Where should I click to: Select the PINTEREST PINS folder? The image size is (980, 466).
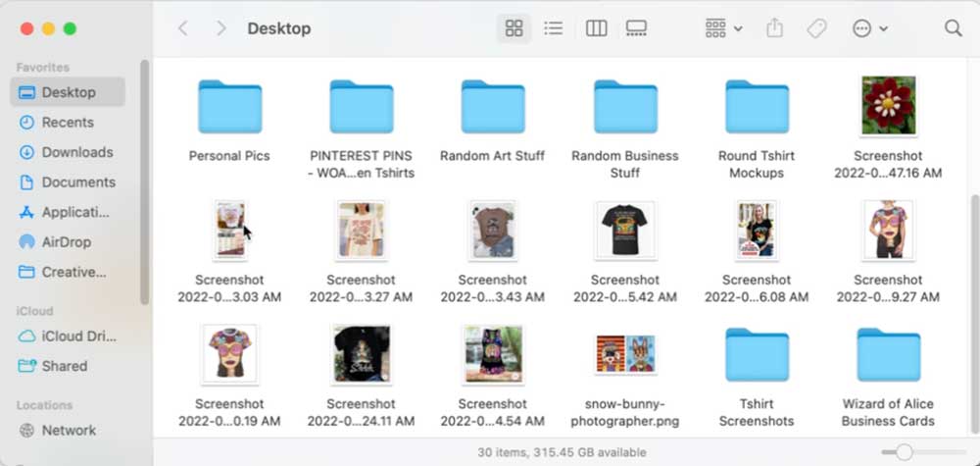pos(362,106)
